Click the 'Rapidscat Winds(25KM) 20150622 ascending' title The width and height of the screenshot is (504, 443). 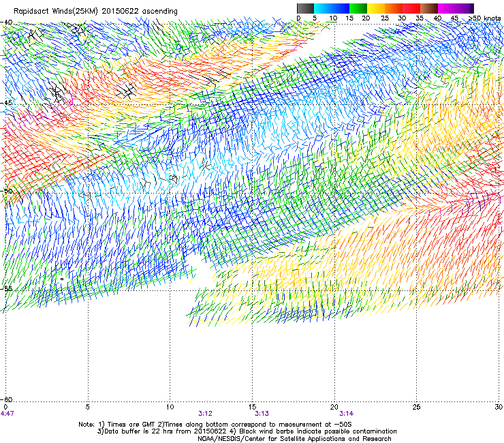(x=95, y=11)
